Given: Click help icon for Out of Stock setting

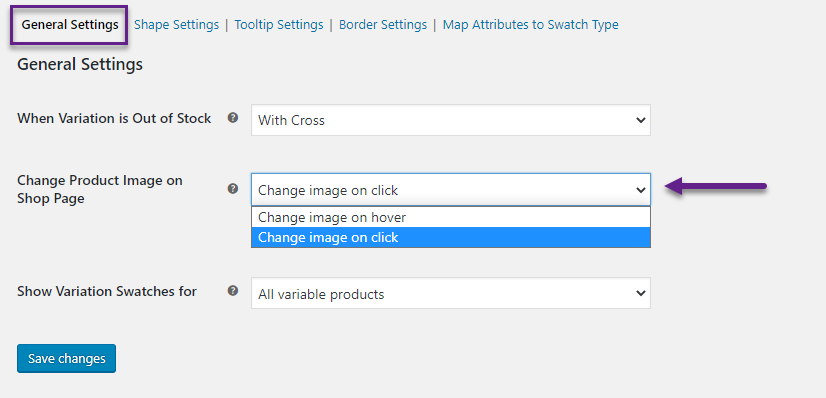Looking at the screenshot, I should [233, 118].
